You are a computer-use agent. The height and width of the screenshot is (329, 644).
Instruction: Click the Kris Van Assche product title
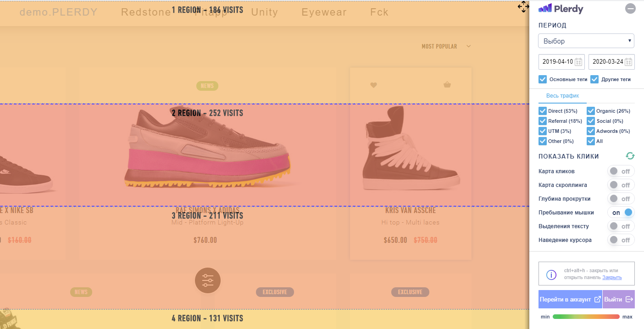click(411, 211)
